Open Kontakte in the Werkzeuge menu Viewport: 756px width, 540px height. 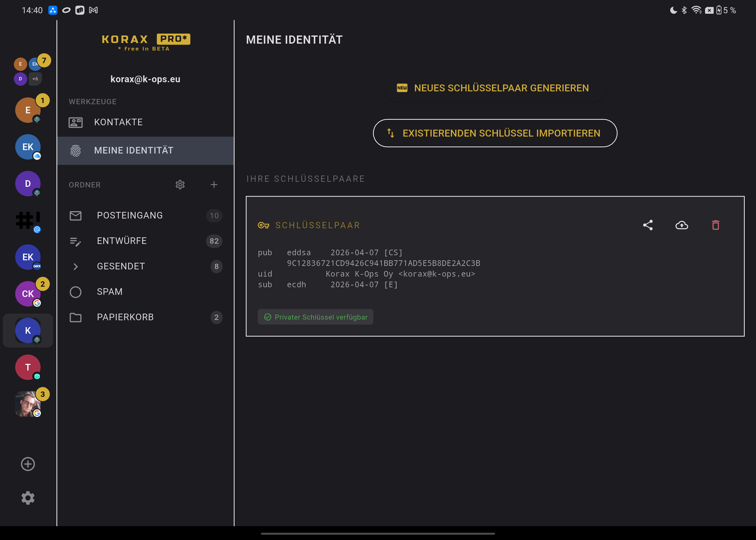(x=146, y=122)
